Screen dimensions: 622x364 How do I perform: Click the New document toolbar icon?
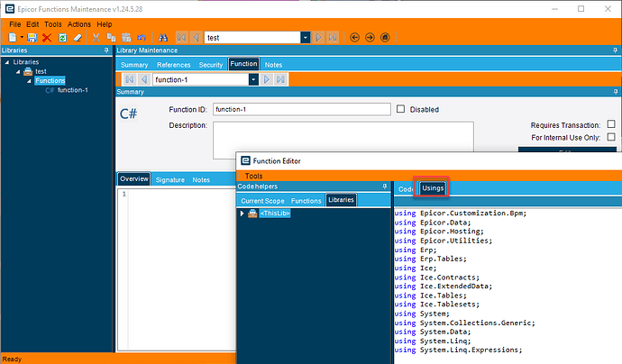[13, 38]
